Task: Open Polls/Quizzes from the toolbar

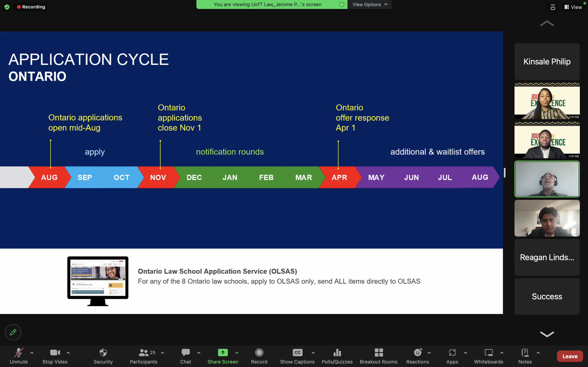Action: tap(337, 356)
